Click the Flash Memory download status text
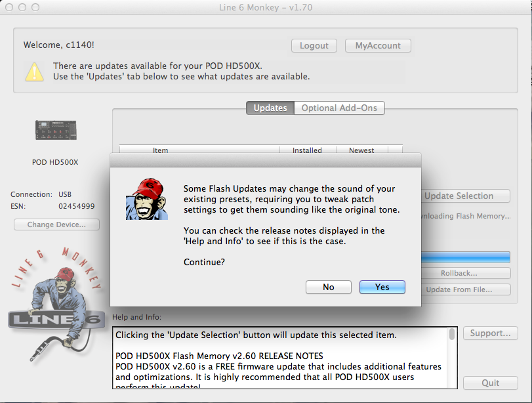 click(466, 216)
